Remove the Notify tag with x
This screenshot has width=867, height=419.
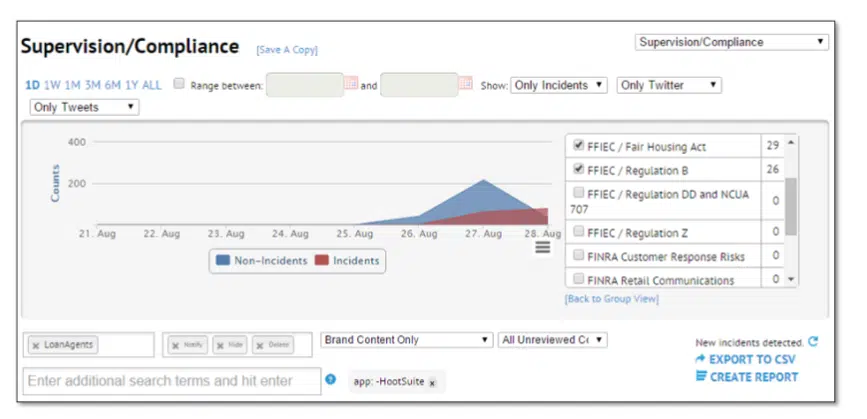click(176, 345)
